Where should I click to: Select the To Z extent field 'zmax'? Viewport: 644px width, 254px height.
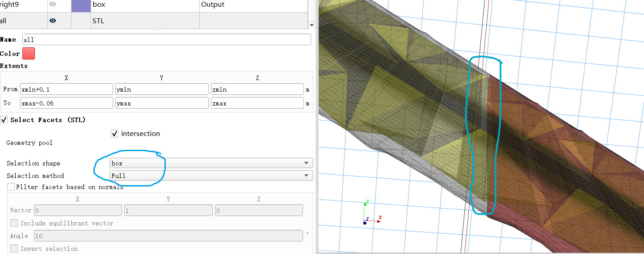[257, 103]
